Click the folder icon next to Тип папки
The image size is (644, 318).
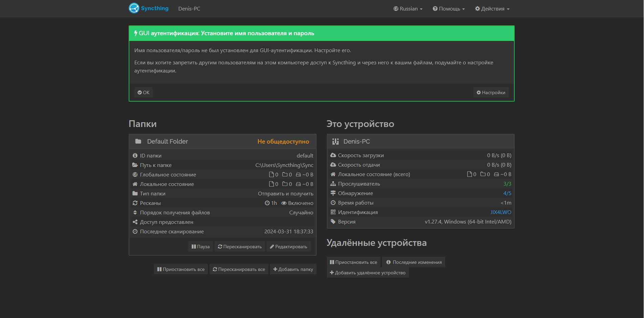(135, 193)
